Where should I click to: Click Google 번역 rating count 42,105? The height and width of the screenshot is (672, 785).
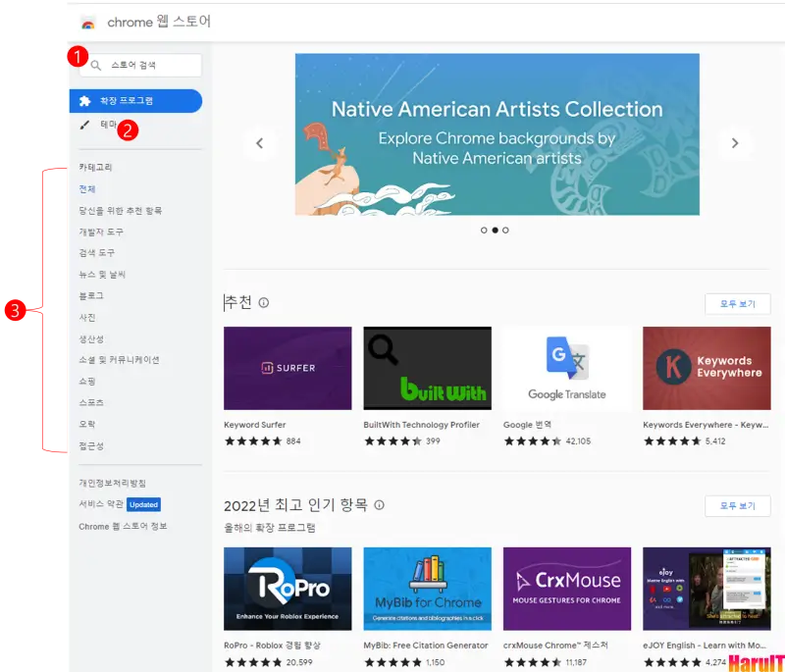point(578,441)
